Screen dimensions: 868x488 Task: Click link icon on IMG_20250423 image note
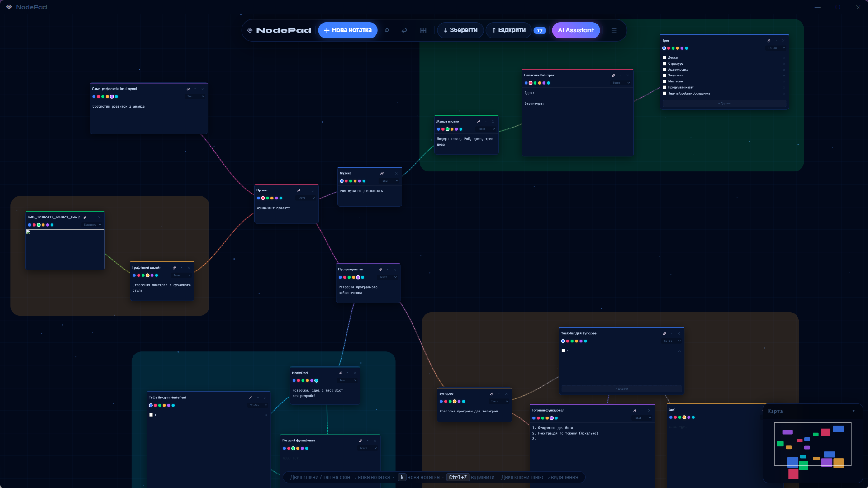pos(85,218)
